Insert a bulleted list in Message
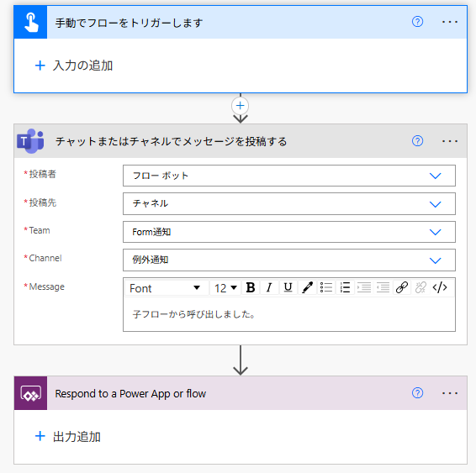This screenshot has width=476, height=473. tap(326, 287)
